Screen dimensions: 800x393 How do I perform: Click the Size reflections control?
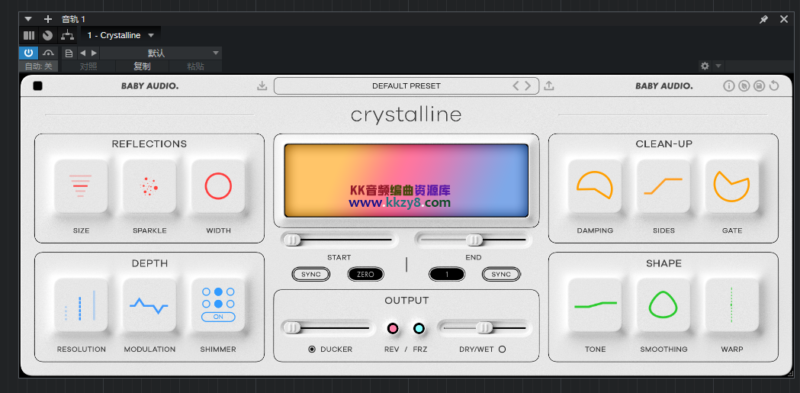pyautogui.click(x=81, y=186)
